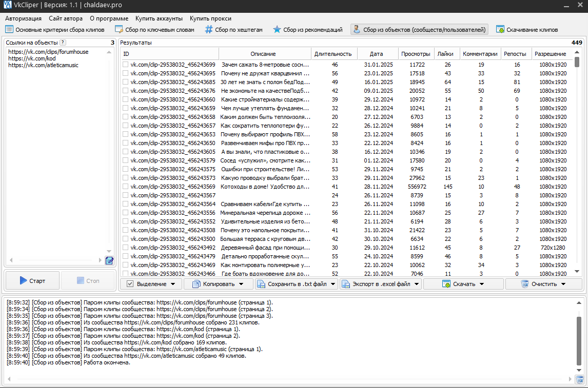Click the help question mark beside links label
Viewport: 588px width, 388px height.
(63, 43)
